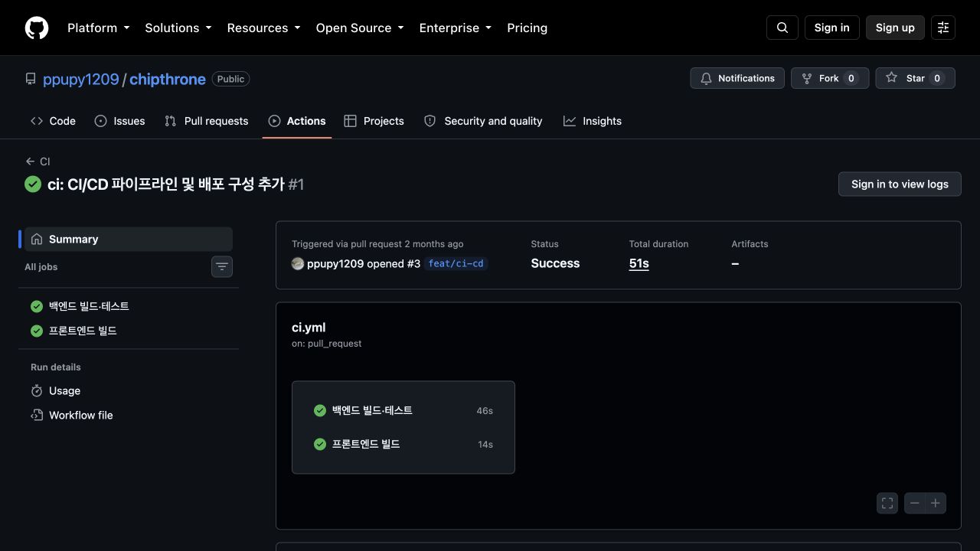Select the Actions tab
980x551 pixels.
297,121
